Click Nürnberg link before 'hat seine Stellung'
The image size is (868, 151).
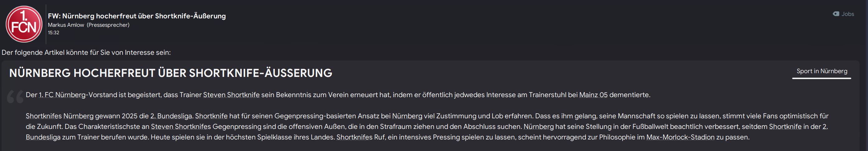point(539,127)
